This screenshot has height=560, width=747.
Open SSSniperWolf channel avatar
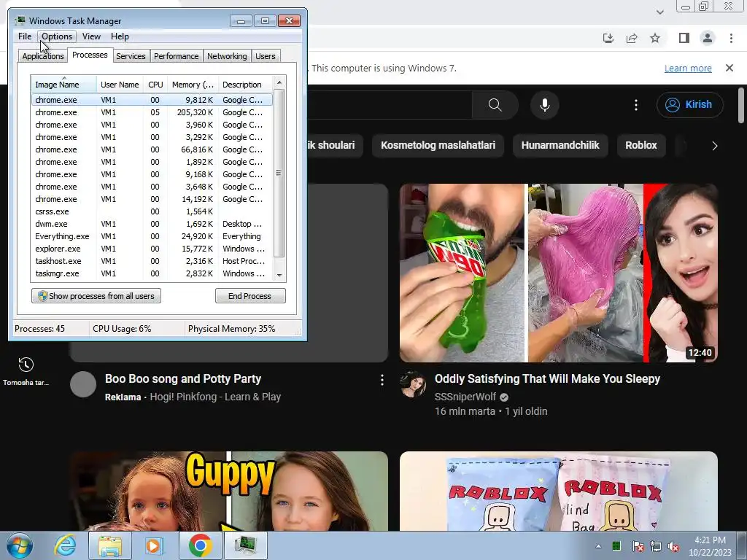point(413,384)
